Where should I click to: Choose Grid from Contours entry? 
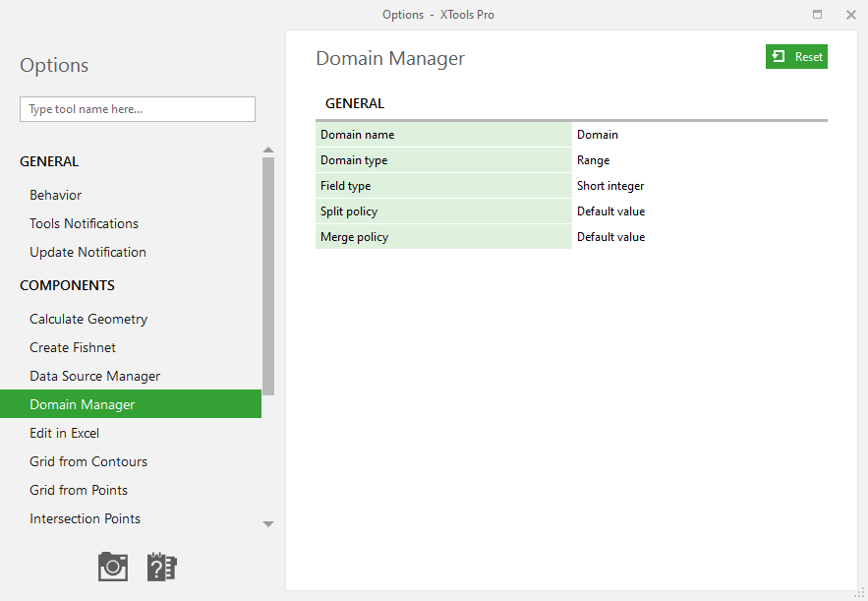tap(88, 461)
